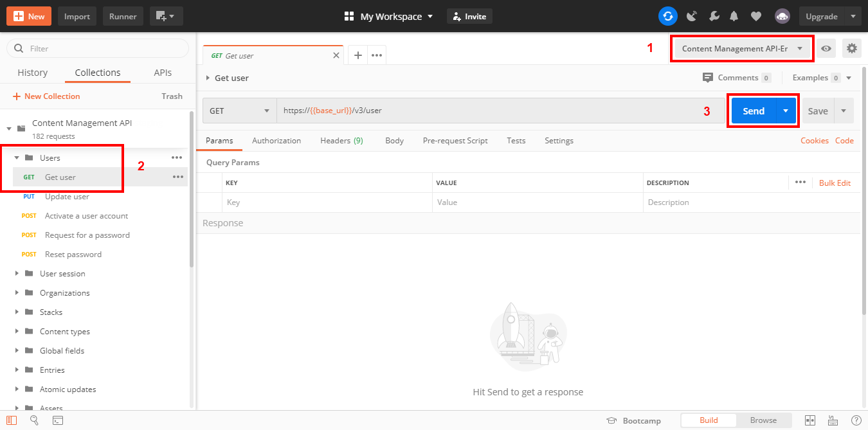Image resolution: width=868 pixels, height=430 pixels.
Task: Open the HTTP method GET dropdown
Action: 239,111
